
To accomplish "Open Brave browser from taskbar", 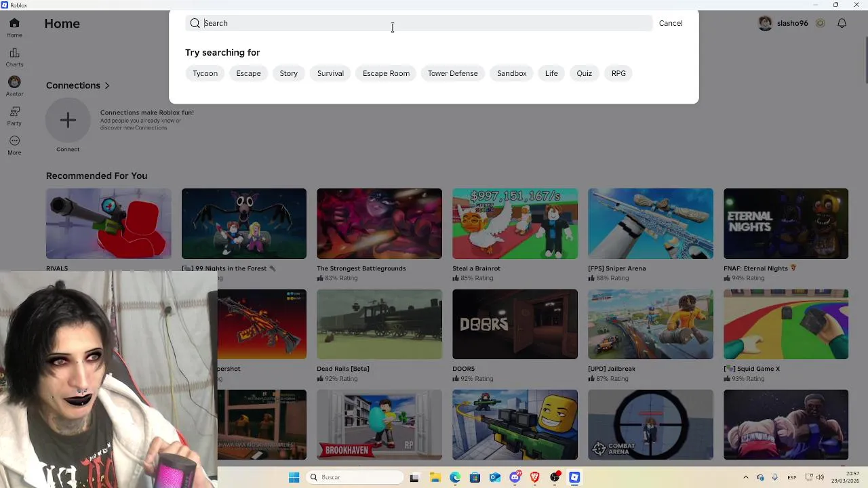I will [x=535, y=477].
